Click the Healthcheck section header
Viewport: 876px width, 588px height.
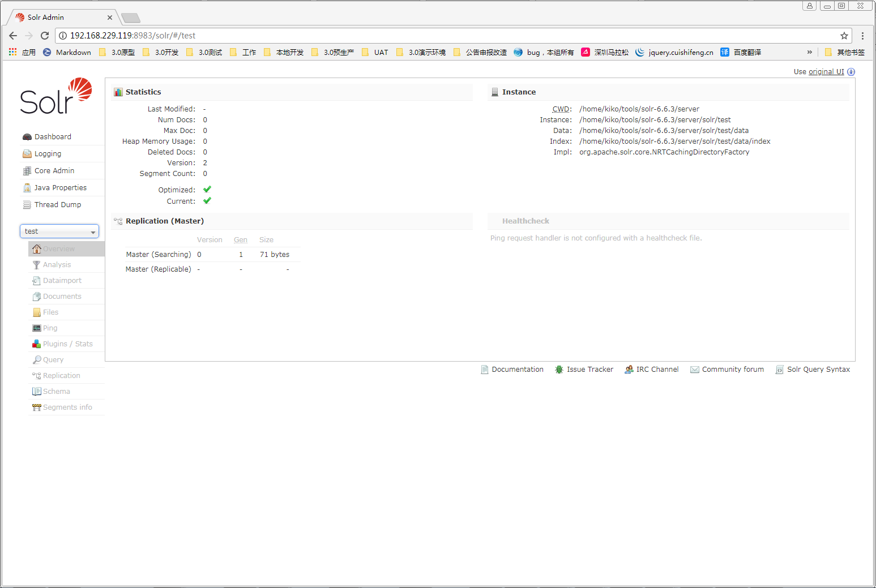click(x=668, y=221)
